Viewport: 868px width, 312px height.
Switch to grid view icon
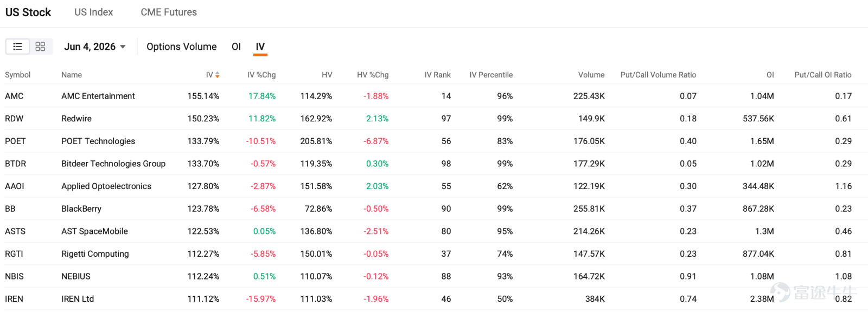40,47
